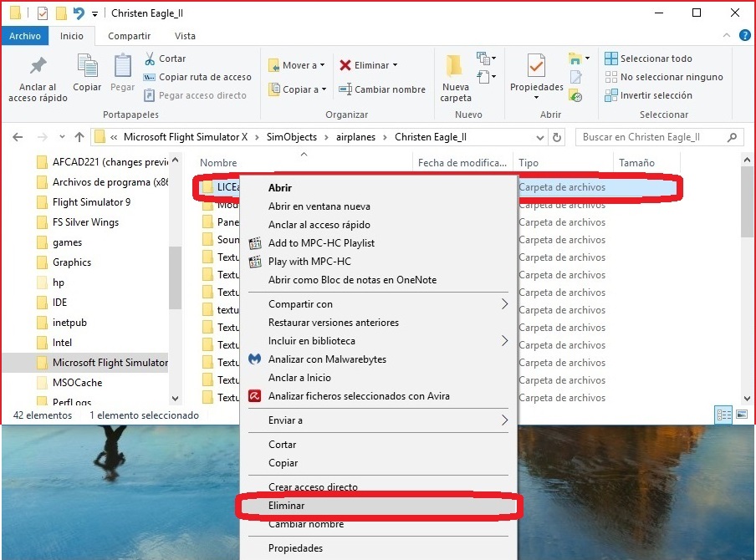Open the Nuevo elemento dropdown icon
Screen dimensions: 756x560
[x=486, y=59]
